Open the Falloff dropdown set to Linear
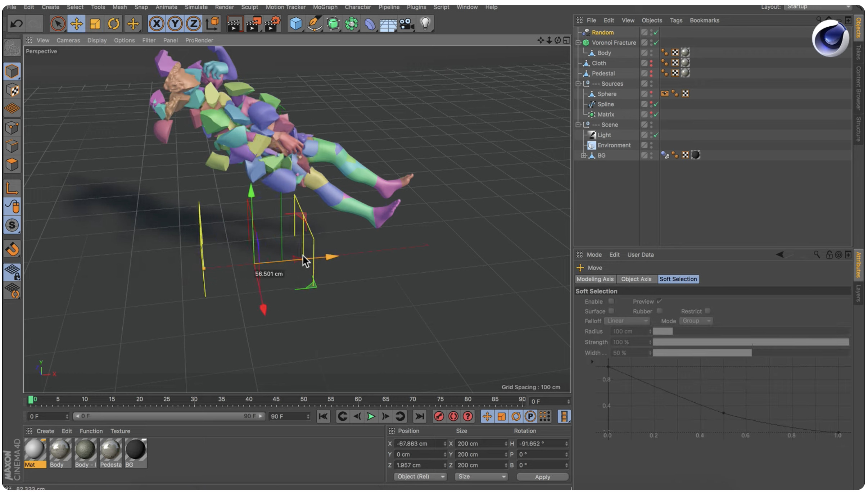 pyautogui.click(x=626, y=321)
